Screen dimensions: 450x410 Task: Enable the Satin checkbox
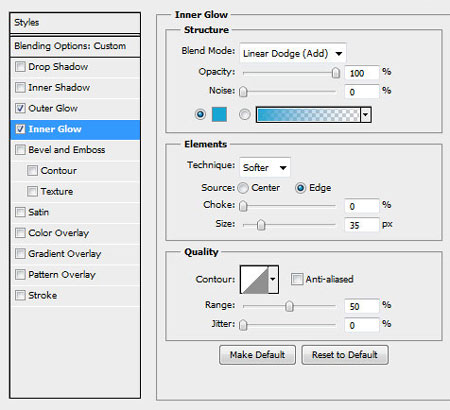pos(20,212)
